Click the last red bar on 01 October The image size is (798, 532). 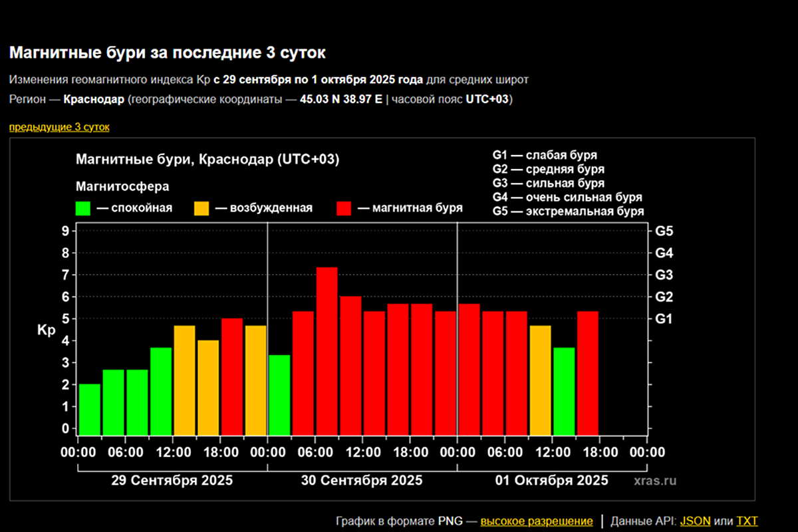pyautogui.click(x=588, y=373)
